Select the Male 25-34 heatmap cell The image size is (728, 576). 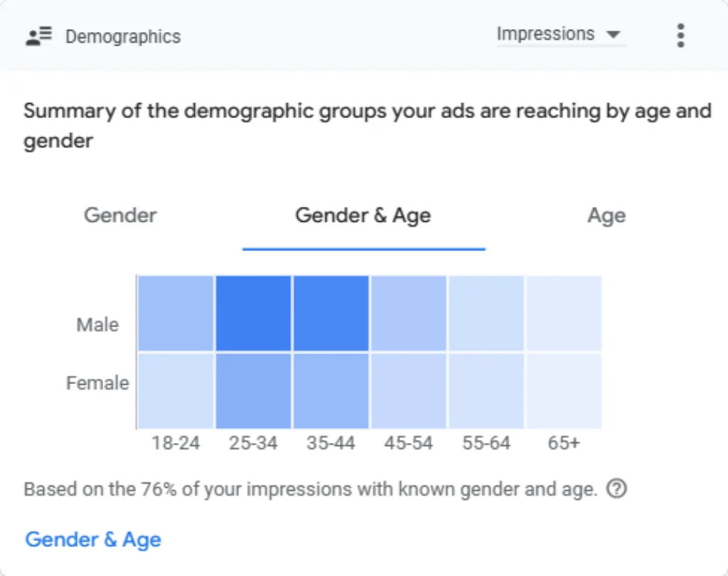[x=254, y=313]
